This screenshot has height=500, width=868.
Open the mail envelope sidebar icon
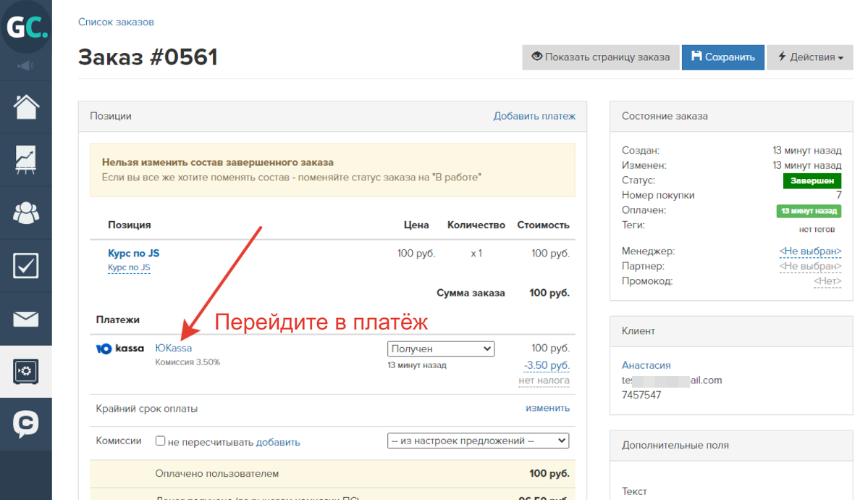(x=26, y=319)
